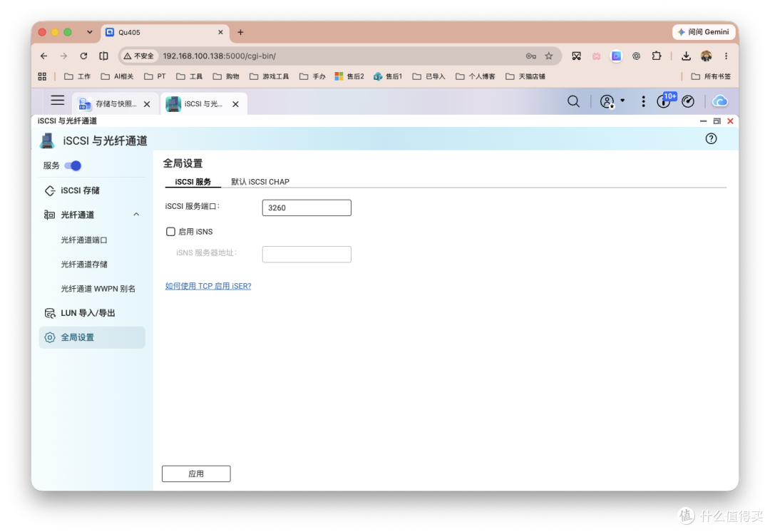The height and width of the screenshot is (532, 770).
Task: Click the browser back arrow
Action: pyautogui.click(x=43, y=56)
